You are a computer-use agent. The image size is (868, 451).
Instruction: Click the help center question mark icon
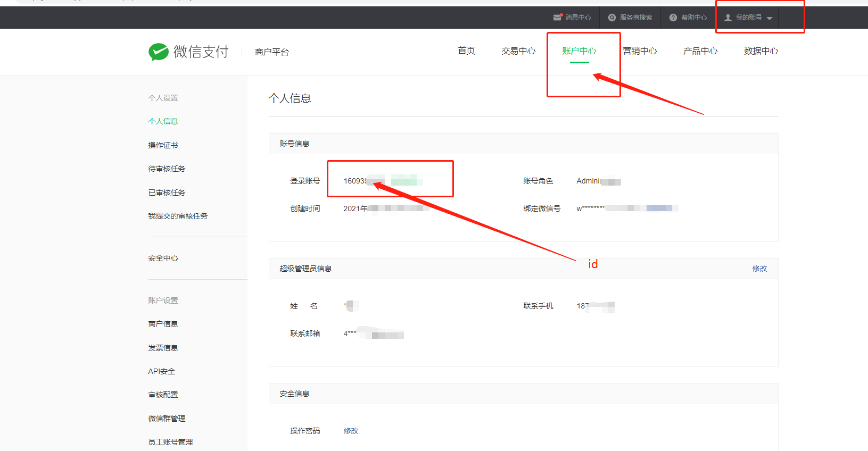[673, 18]
